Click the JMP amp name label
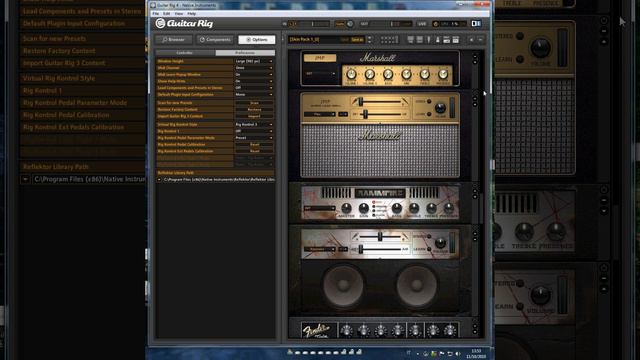The height and width of the screenshot is (360, 640). point(320,58)
